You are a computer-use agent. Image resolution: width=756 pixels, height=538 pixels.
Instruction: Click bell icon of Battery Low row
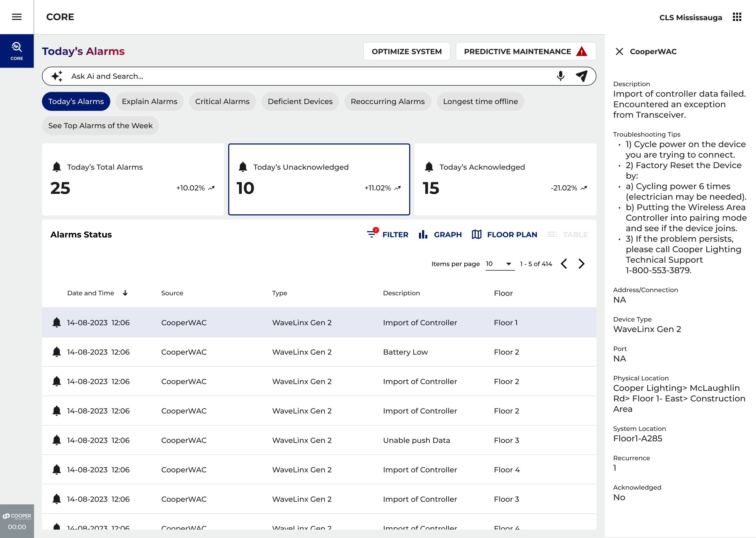coord(57,352)
